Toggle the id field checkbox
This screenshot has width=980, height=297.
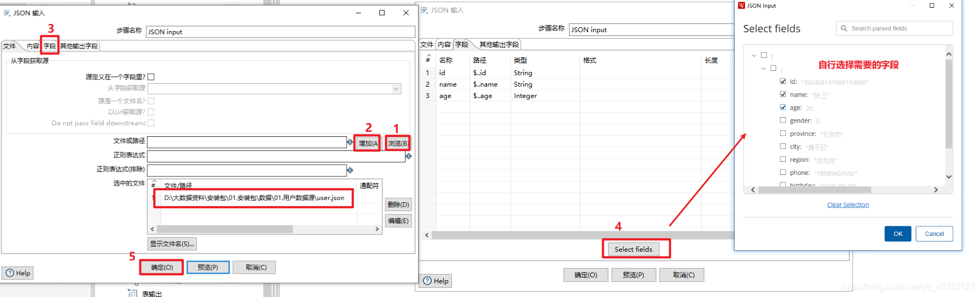point(783,81)
